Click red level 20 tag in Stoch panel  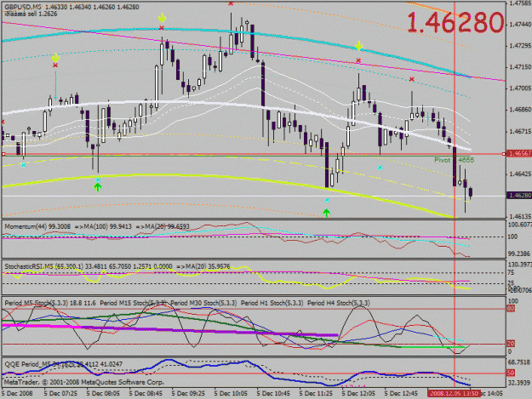point(511,344)
